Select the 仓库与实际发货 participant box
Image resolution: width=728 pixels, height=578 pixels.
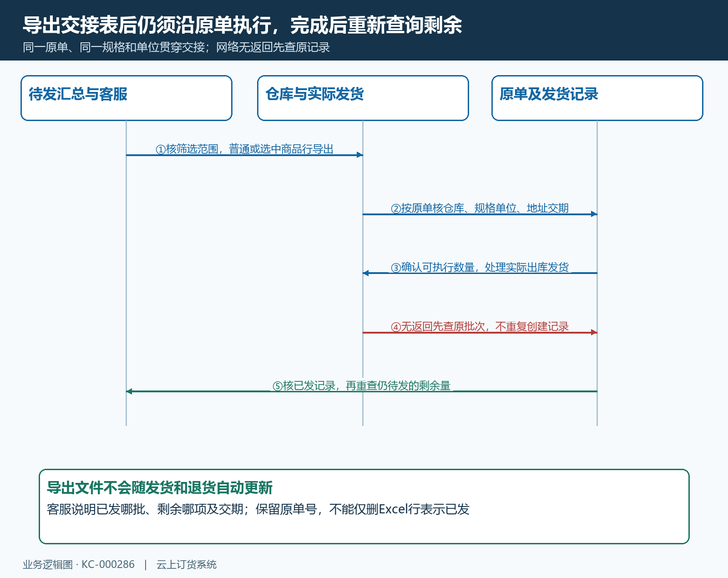[x=363, y=98]
